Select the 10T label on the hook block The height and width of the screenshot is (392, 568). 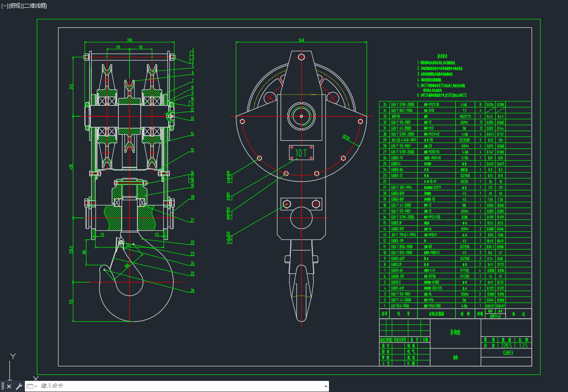301,153
